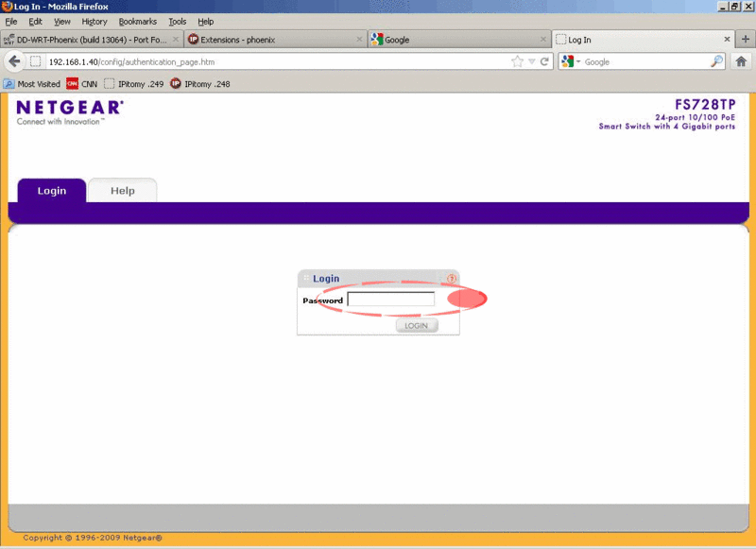Click the search magnifier icon
The image size is (756, 549).
(717, 61)
